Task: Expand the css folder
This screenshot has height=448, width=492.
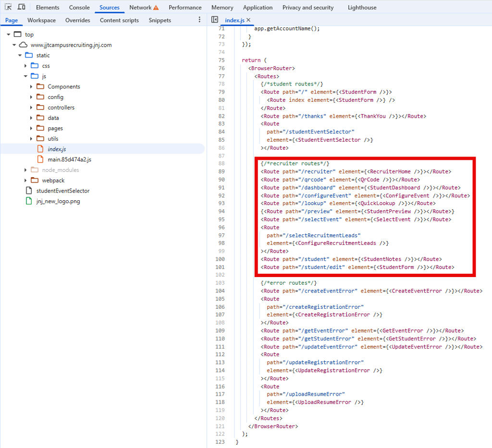Action: pos(25,66)
